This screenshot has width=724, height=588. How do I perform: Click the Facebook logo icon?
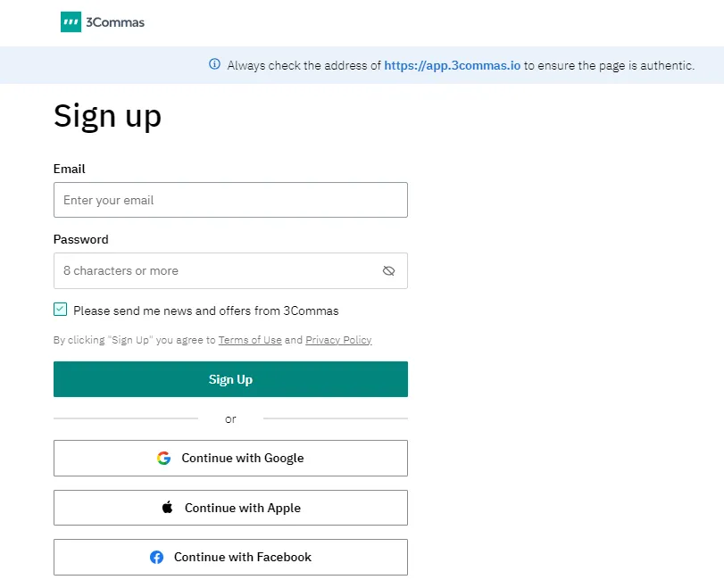156,557
